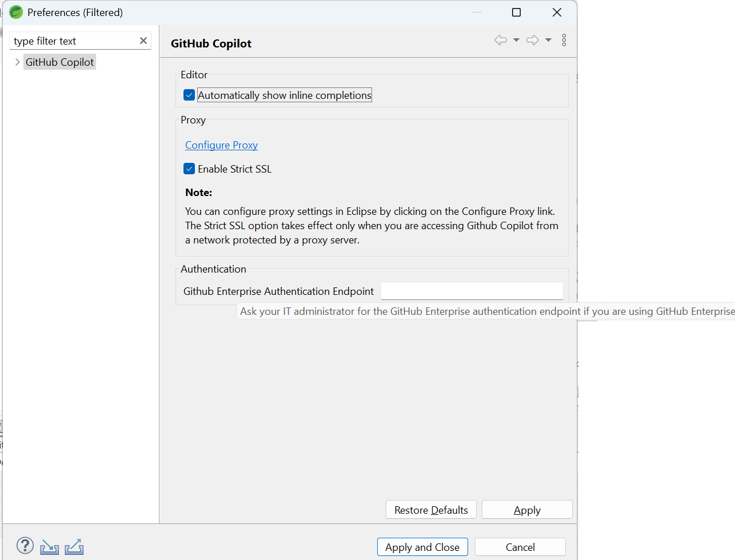Click the GitHub Copilot page heading
Viewport: 735px width, 560px height.
(x=211, y=43)
